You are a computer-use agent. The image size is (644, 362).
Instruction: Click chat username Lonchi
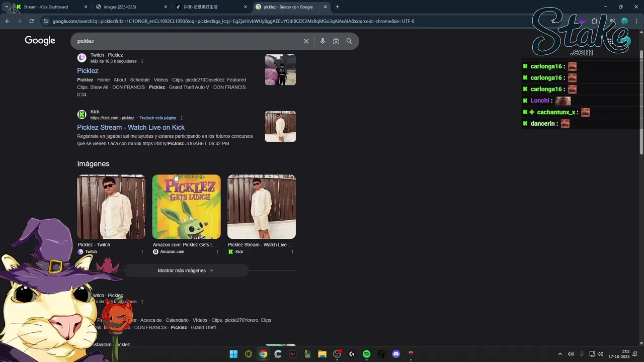pos(540,101)
